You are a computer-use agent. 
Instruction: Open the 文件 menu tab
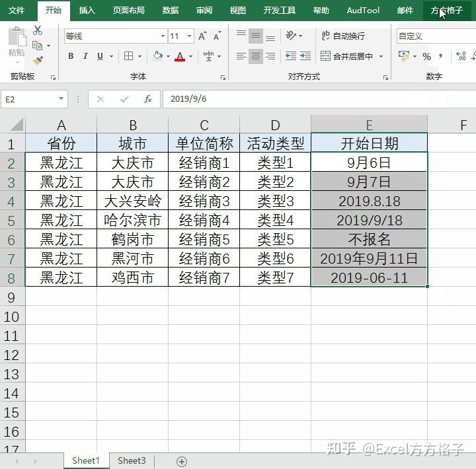17,11
